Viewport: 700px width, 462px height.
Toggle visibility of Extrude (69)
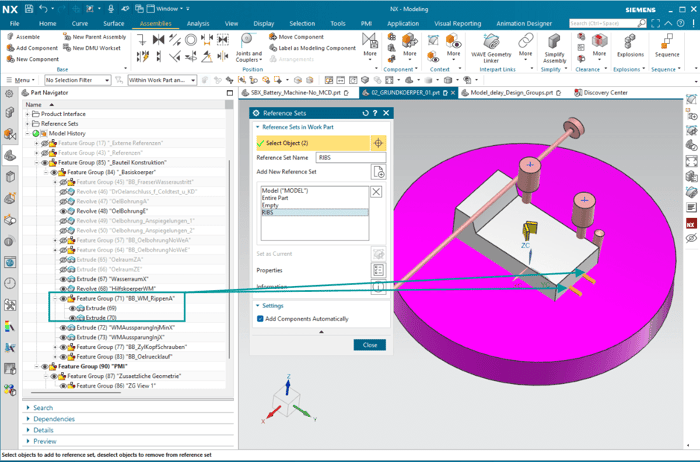click(72, 308)
